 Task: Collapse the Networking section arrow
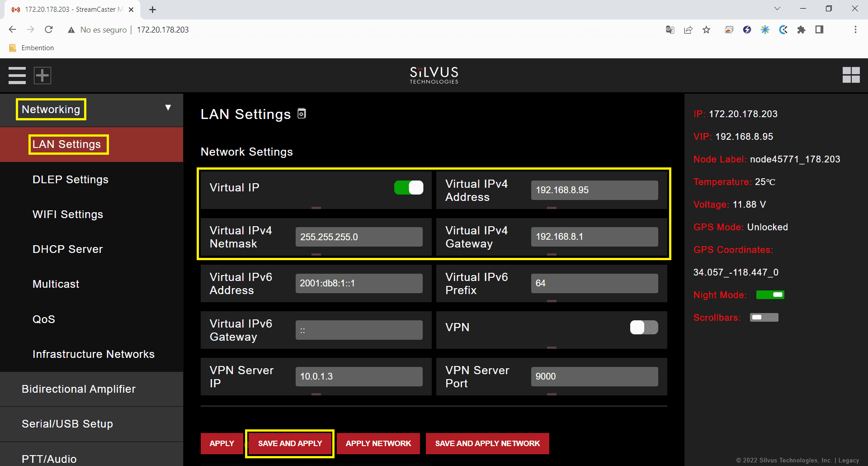coord(168,108)
